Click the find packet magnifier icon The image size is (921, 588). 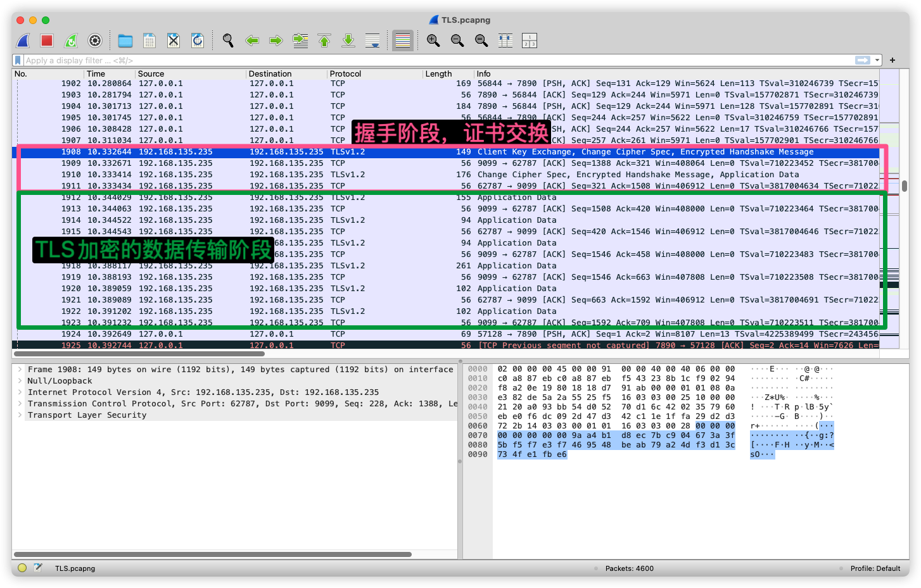click(228, 41)
